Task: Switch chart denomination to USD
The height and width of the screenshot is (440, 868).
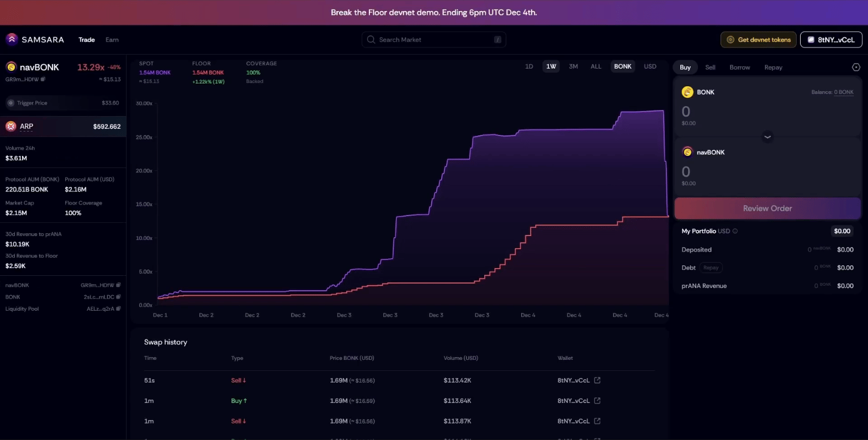Action: click(650, 66)
